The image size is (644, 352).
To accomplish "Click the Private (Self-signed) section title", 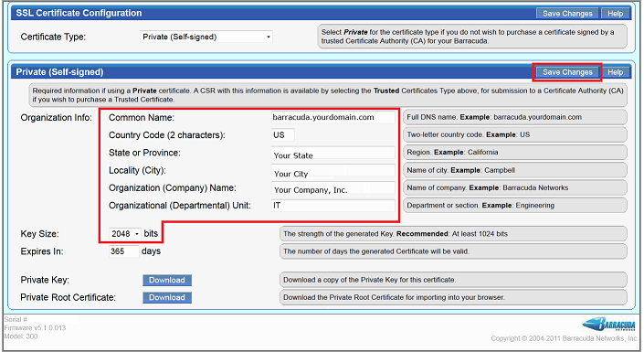I will click(59, 72).
